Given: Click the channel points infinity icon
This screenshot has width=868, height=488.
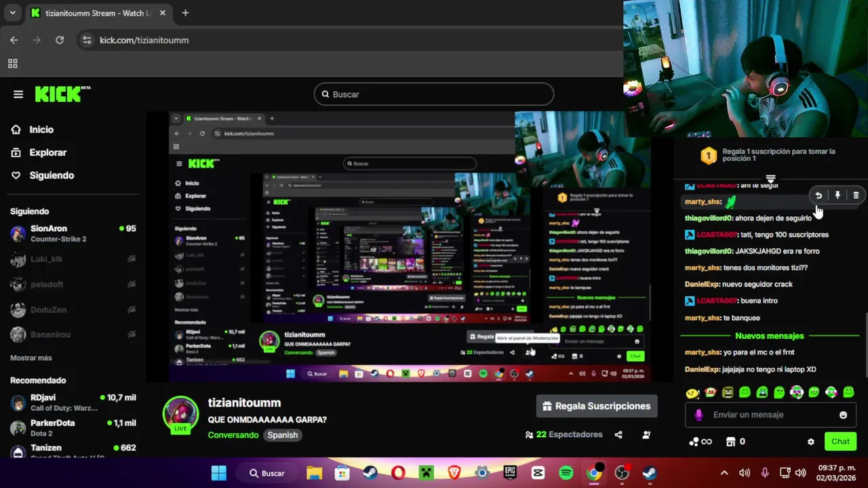Looking at the screenshot, I should pyautogui.click(x=701, y=442).
